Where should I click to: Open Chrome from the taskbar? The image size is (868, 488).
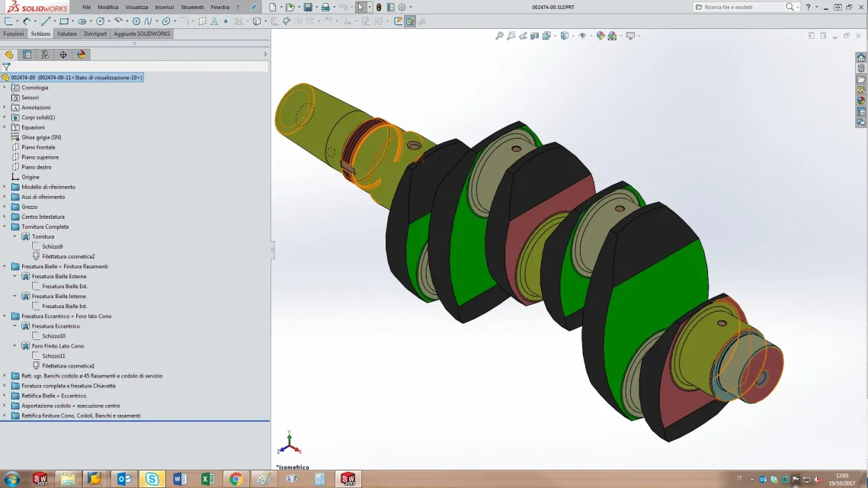pos(235,479)
